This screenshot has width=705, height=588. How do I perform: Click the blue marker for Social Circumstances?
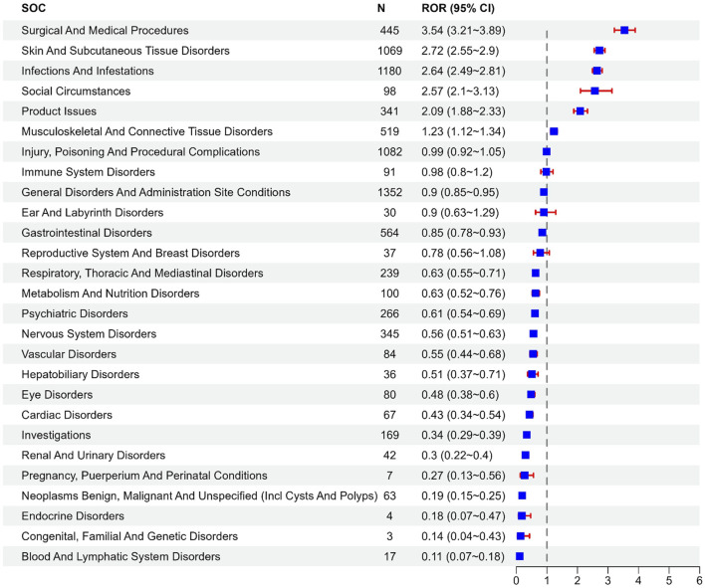click(x=594, y=91)
